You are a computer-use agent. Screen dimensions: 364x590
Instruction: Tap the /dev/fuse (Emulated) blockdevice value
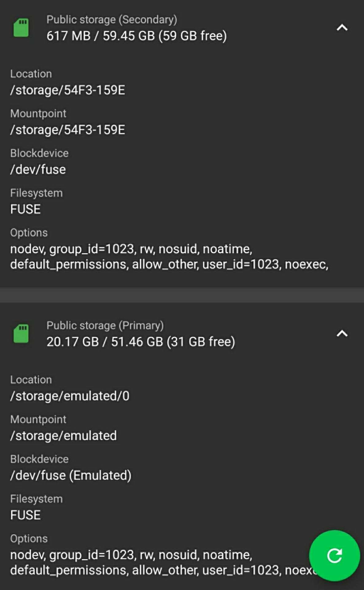coord(71,475)
